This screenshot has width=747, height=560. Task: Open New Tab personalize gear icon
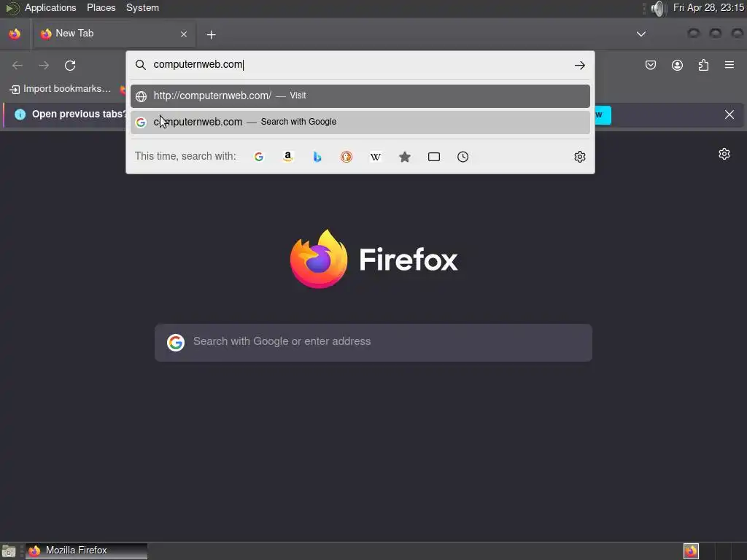coord(724,154)
